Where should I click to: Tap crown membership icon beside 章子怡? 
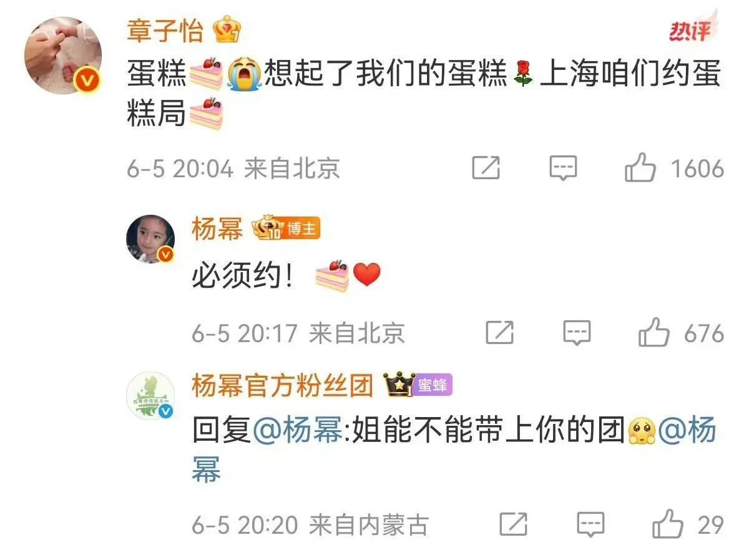click(226, 30)
